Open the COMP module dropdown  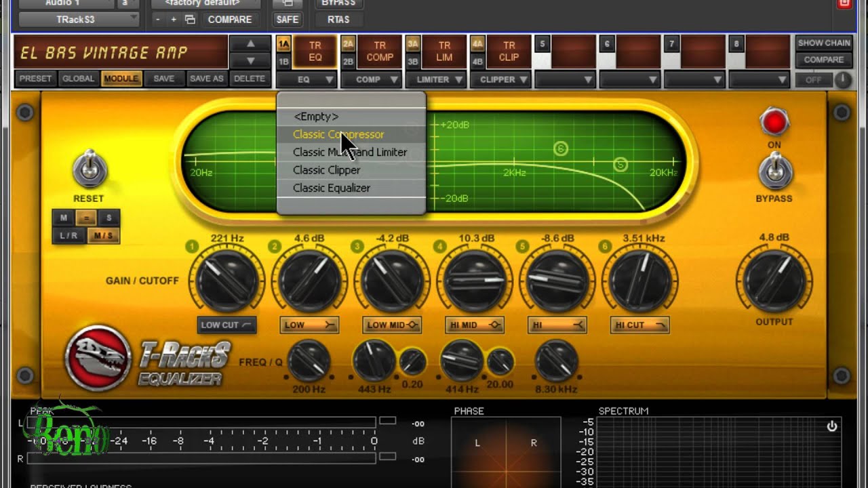point(371,79)
